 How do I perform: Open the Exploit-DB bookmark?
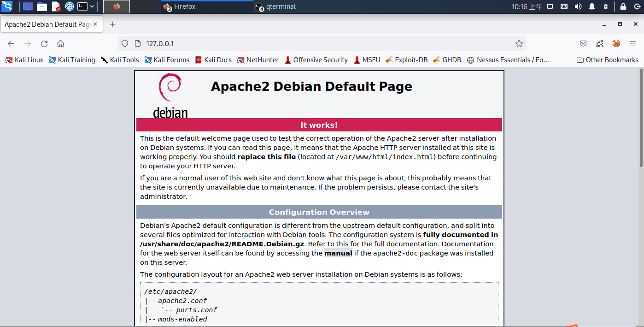point(407,60)
